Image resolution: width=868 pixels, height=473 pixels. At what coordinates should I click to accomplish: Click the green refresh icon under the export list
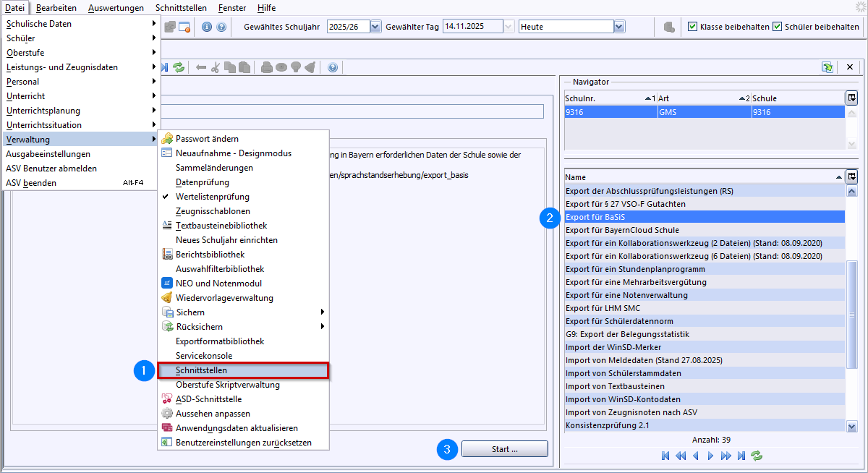point(757,456)
